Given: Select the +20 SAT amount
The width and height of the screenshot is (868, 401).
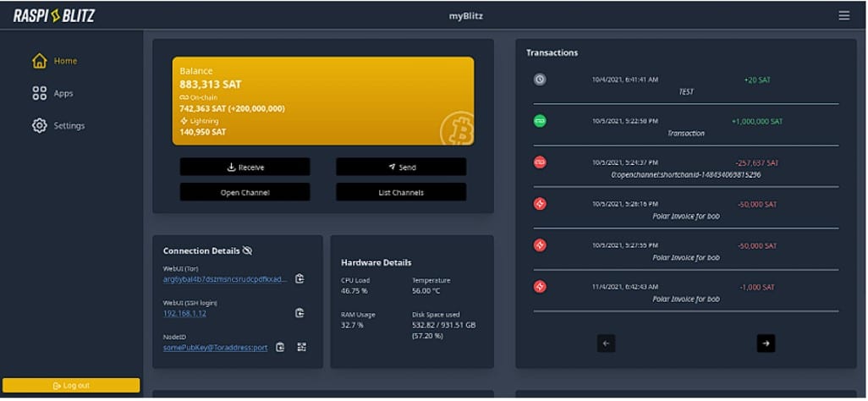Looking at the screenshot, I should tap(756, 80).
